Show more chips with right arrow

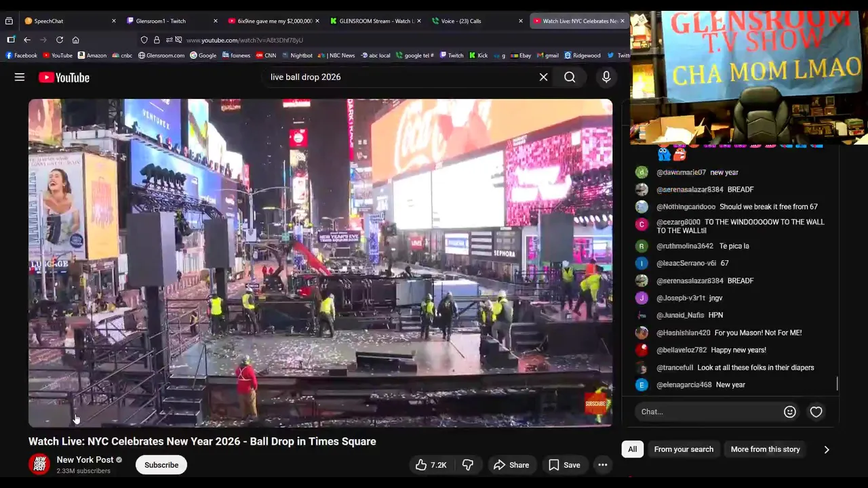click(826, 449)
